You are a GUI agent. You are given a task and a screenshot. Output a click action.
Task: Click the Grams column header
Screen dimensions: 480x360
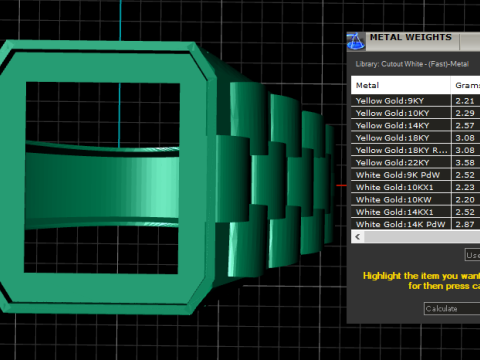(x=466, y=85)
